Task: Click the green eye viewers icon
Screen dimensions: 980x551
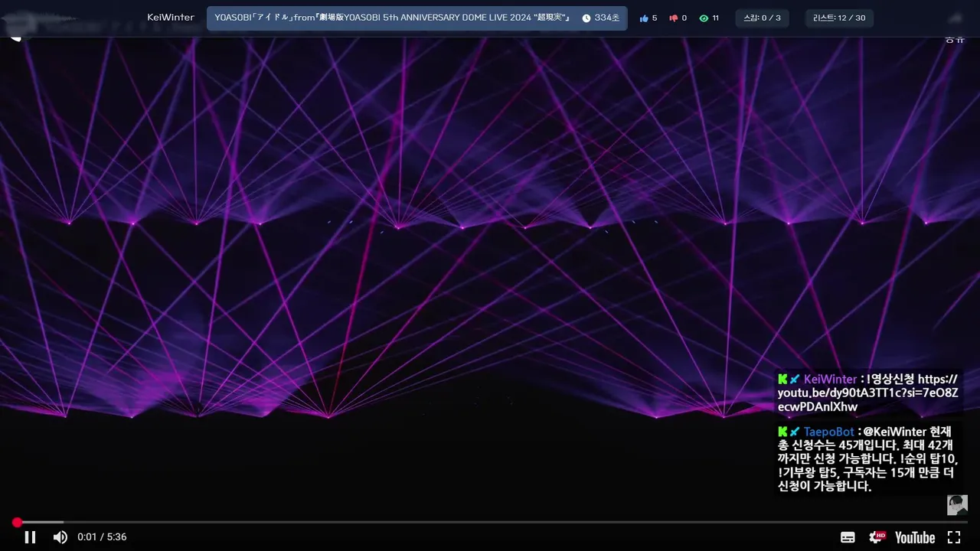Action: click(x=704, y=18)
